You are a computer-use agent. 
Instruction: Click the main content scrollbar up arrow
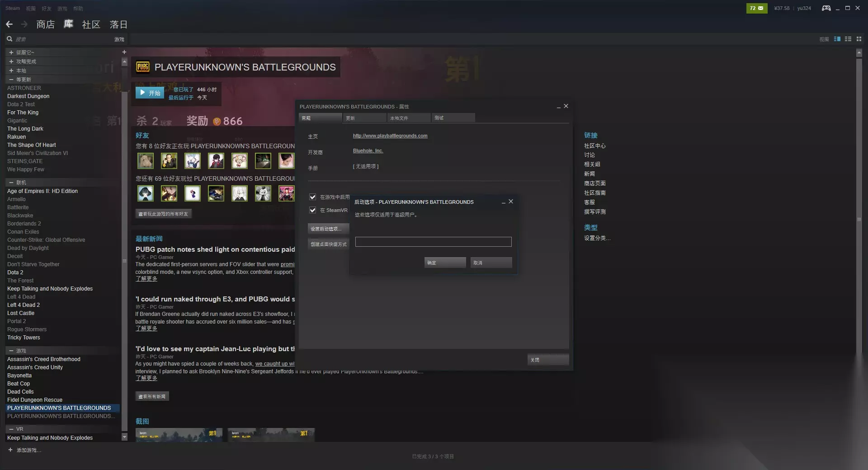point(859,53)
